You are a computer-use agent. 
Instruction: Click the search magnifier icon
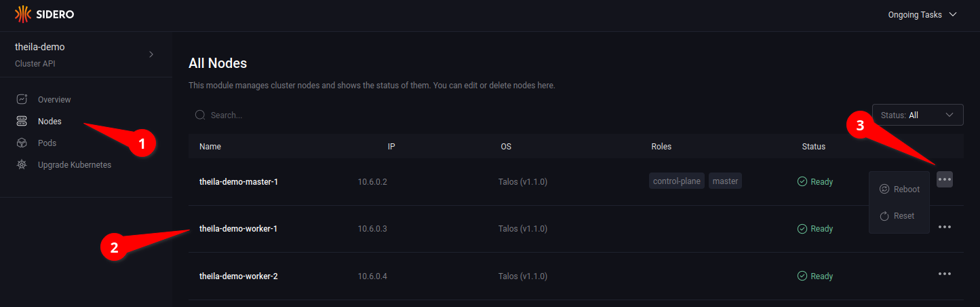click(200, 115)
